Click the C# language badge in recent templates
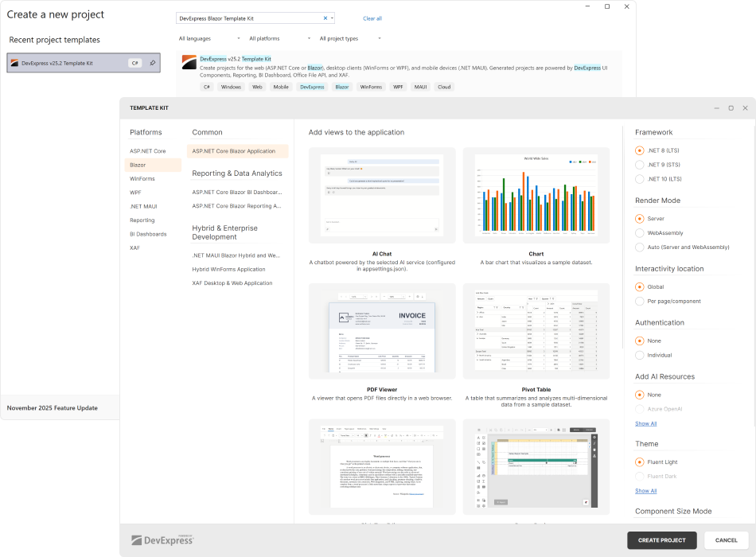This screenshot has width=756, height=557. [135, 63]
